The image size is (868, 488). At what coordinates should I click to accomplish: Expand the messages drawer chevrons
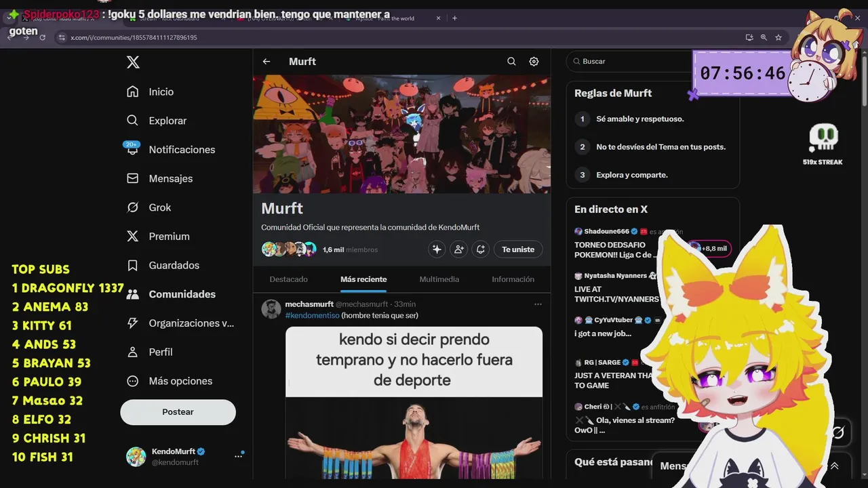(835, 466)
